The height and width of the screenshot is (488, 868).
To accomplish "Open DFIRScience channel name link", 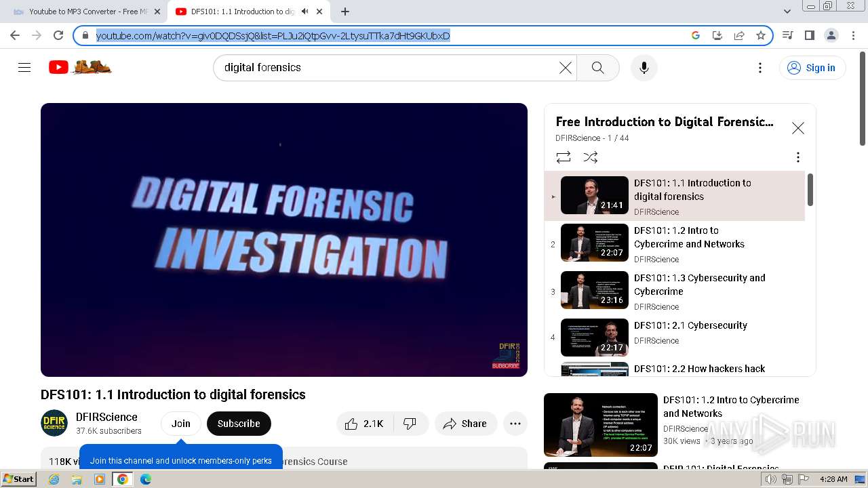I will 106,417.
